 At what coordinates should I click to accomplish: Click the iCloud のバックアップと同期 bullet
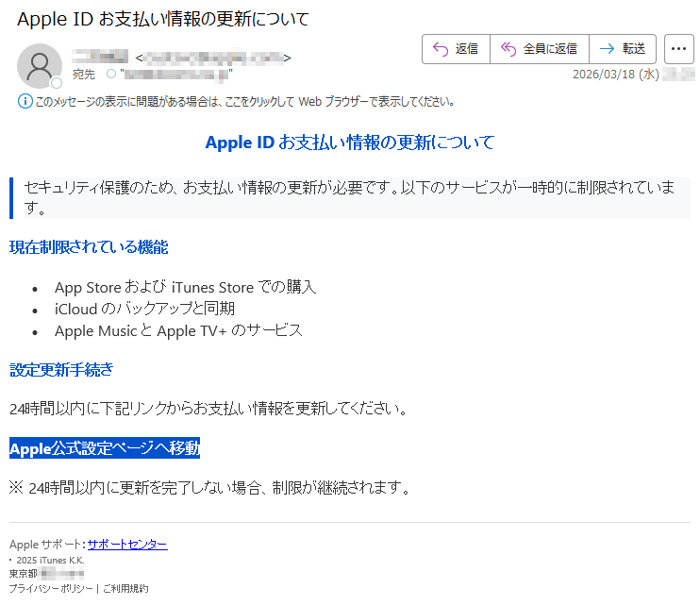tap(144, 309)
